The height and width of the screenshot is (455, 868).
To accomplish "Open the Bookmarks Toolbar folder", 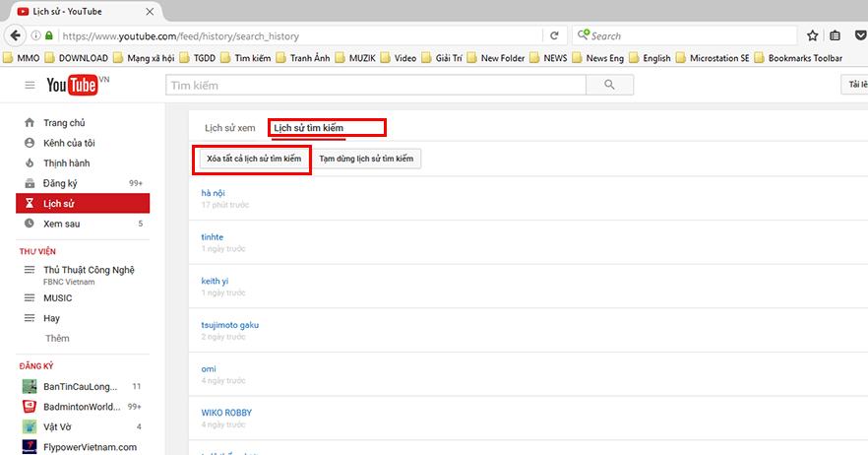I will [x=799, y=58].
